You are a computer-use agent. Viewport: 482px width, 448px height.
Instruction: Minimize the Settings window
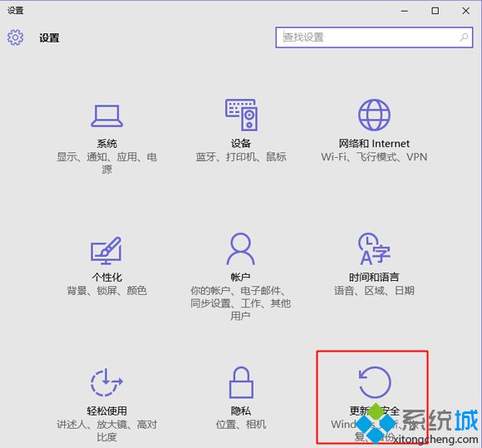pos(405,11)
